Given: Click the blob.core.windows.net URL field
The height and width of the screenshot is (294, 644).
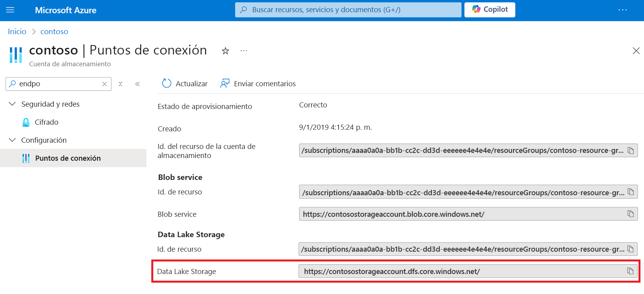Looking at the screenshot, I should coord(468,214).
